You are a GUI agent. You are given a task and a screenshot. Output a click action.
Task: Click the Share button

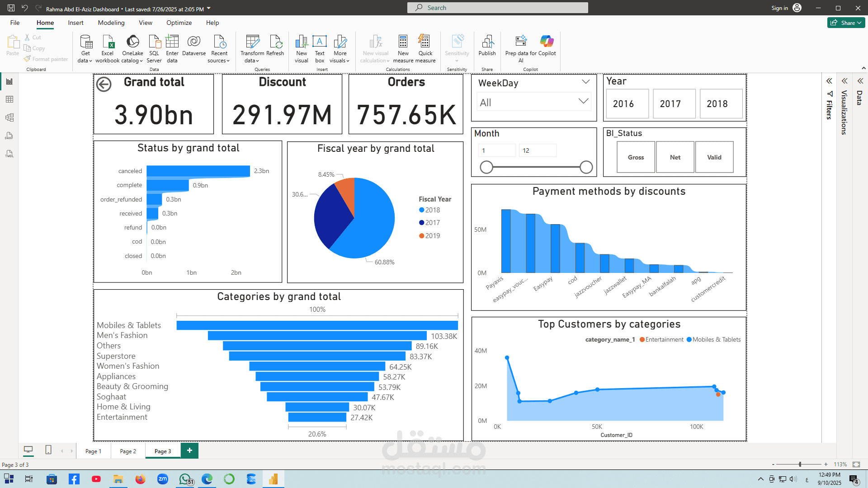(846, 23)
